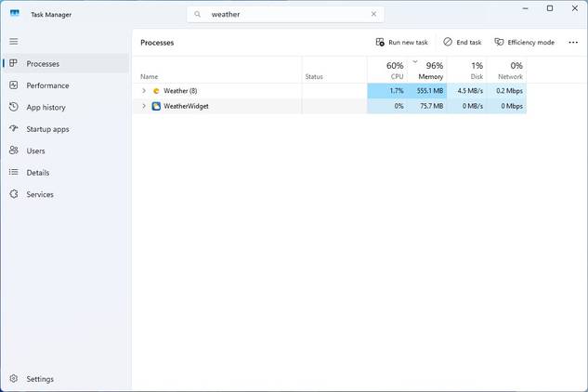Select the Processes icon in sidebar

tap(14, 63)
